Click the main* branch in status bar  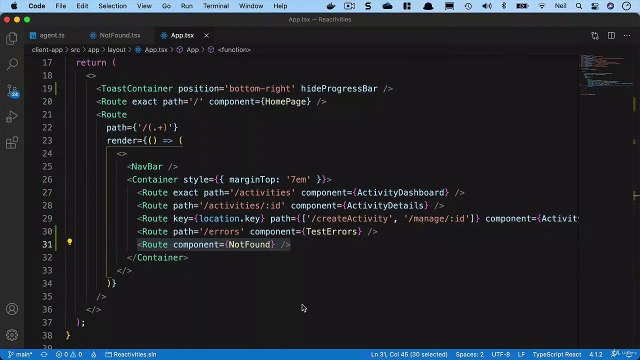click(x=20, y=354)
